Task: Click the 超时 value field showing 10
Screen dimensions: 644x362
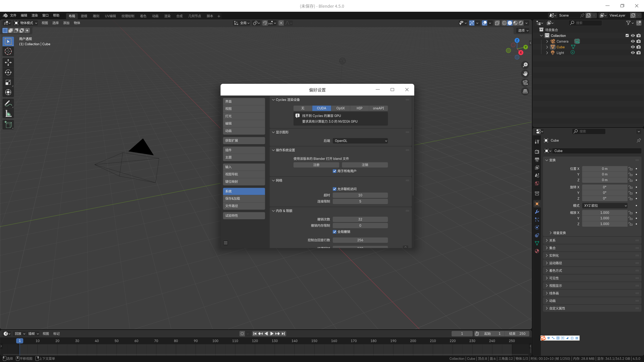Action: pyautogui.click(x=360, y=195)
